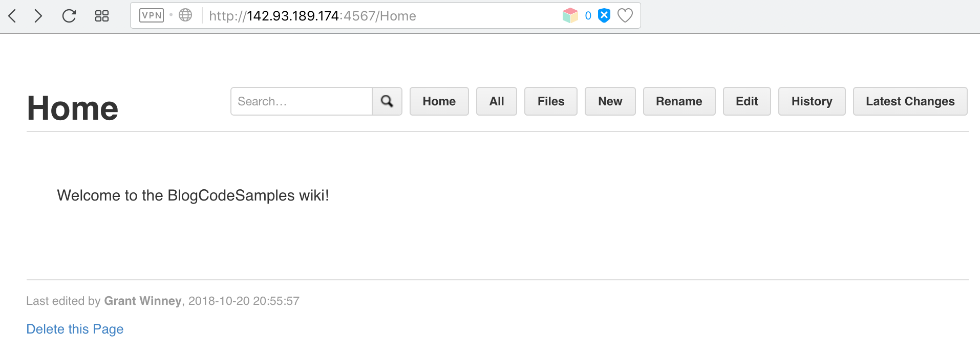Toggle the VPN badge in address bar
This screenshot has width=980, height=355.
[152, 15]
